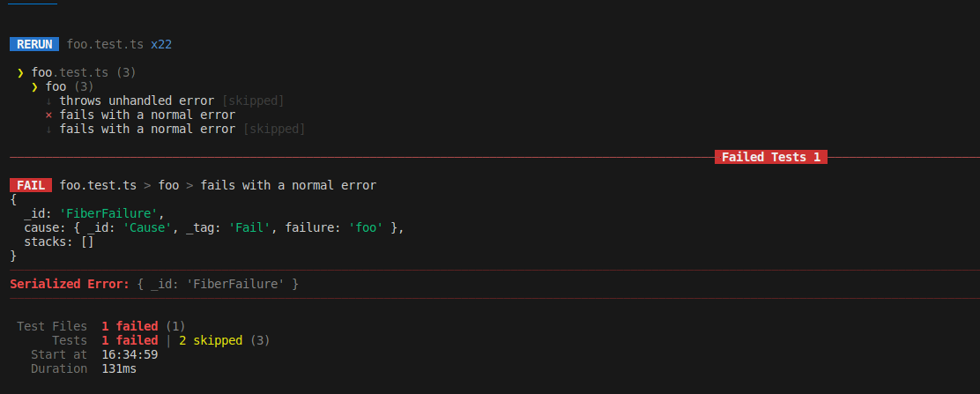Click the Failed Tests 1 badge
Screen dimensions: 980x394
pyautogui.click(x=770, y=157)
